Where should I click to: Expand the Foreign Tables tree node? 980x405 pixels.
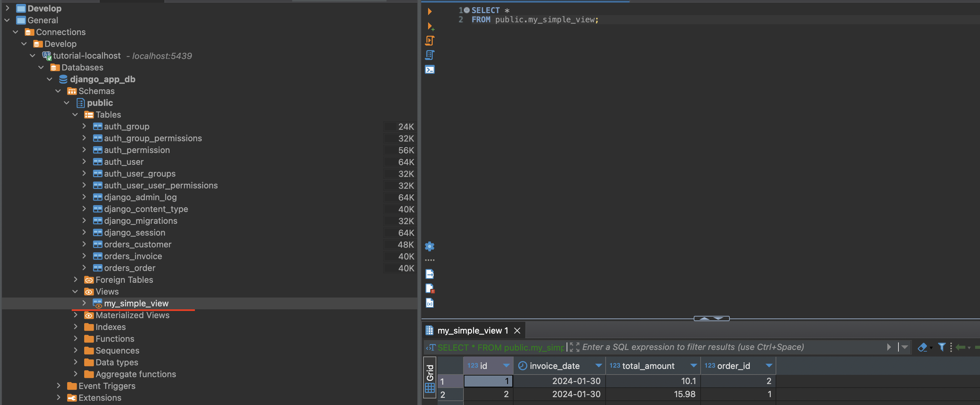(75, 280)
